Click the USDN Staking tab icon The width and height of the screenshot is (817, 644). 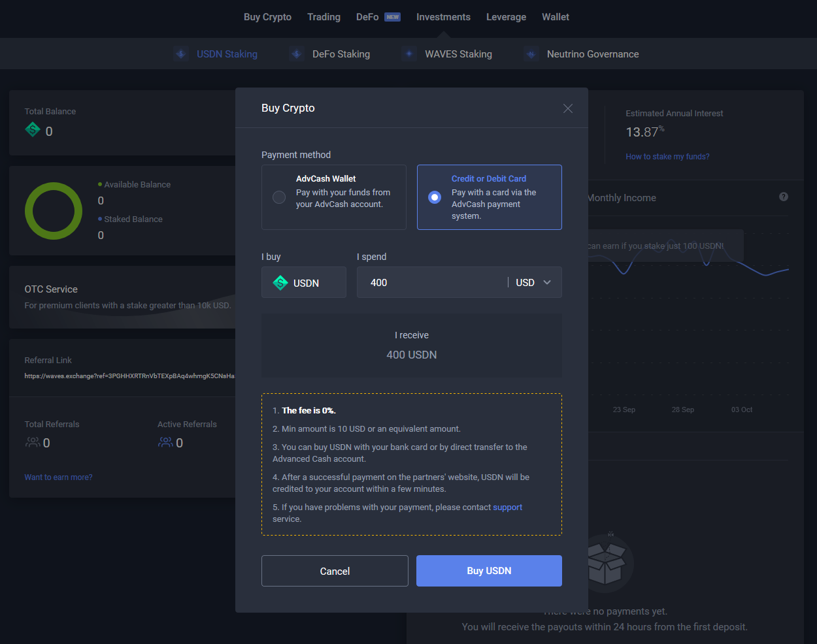(181, 54)
